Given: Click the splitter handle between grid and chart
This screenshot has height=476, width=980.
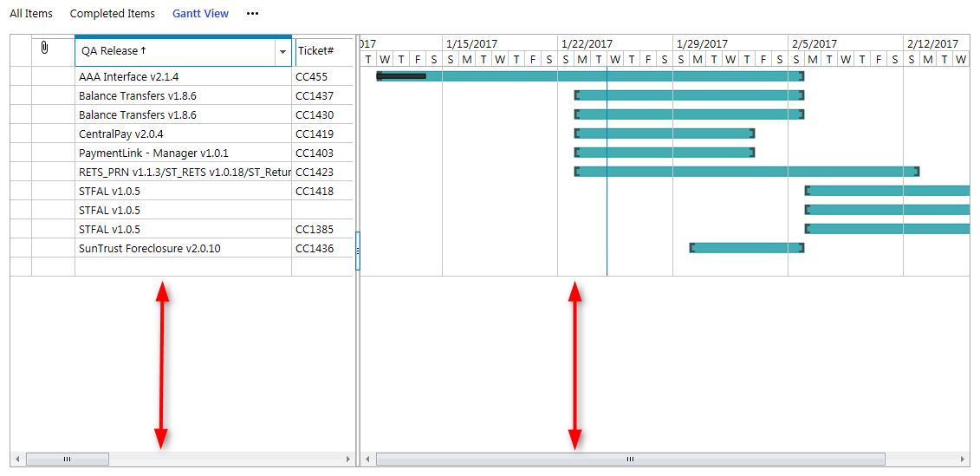Looking at the screenshot, I should pos(358,250).
